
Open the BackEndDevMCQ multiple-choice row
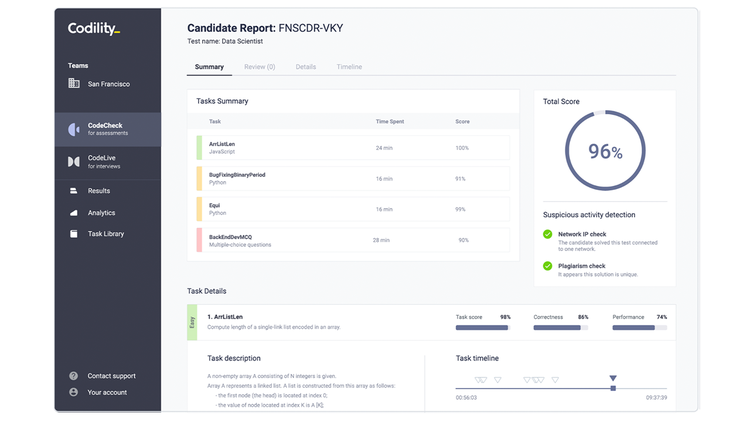353,240
